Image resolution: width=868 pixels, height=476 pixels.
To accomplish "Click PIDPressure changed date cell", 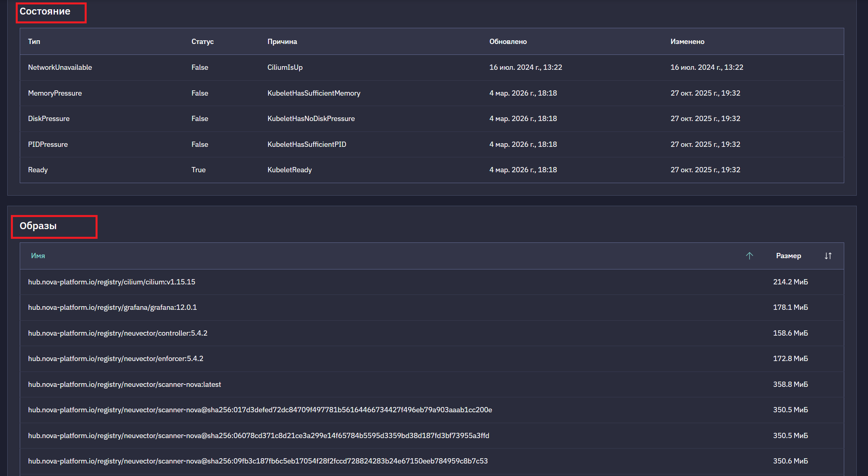I will click(x=705, y=144).
